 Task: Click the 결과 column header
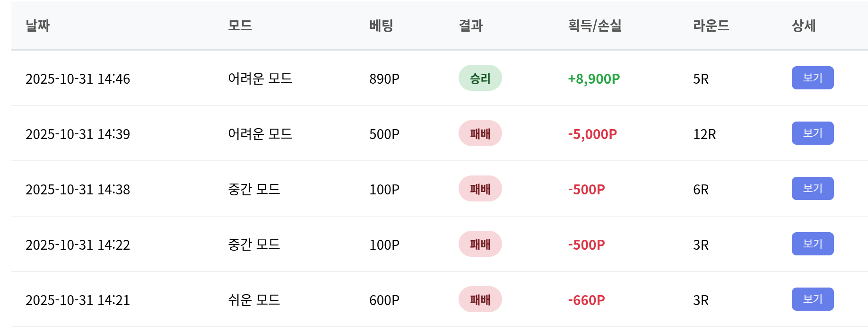[470, 26]
